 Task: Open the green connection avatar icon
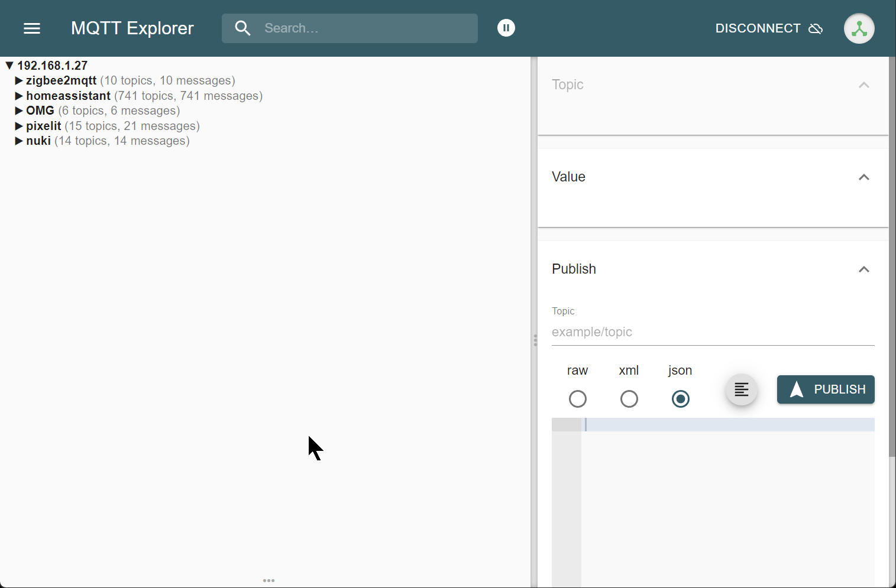pyautogui.click(x=859, y=28)
